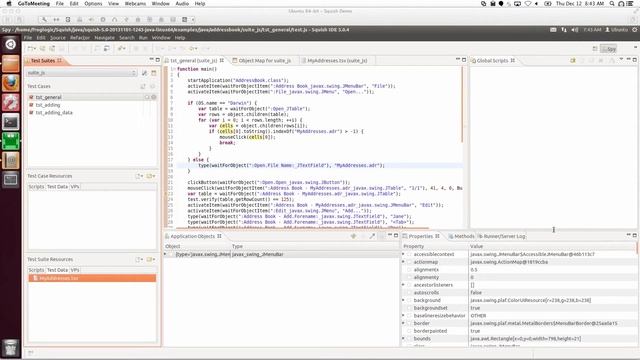This screenshot has height=360, width=640.
Task: Toggle the tst_general checkbox
Action: [x=31, y=97]
